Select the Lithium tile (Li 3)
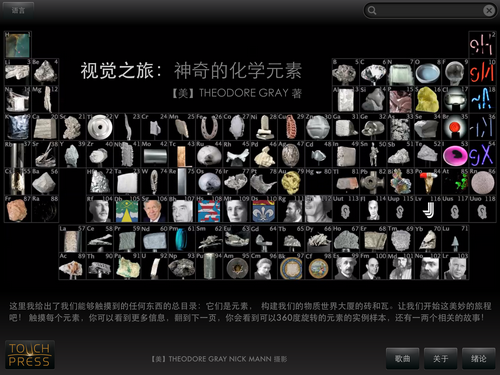Viewport: 500px width, 375px height. [x=18, y=72]
